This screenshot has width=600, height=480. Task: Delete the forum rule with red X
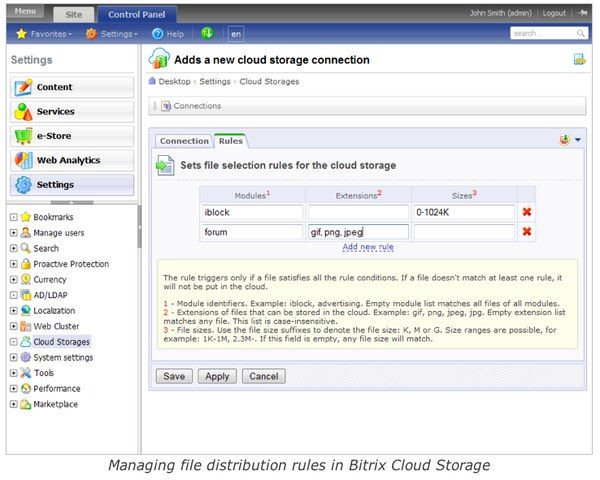pos(527,231)
